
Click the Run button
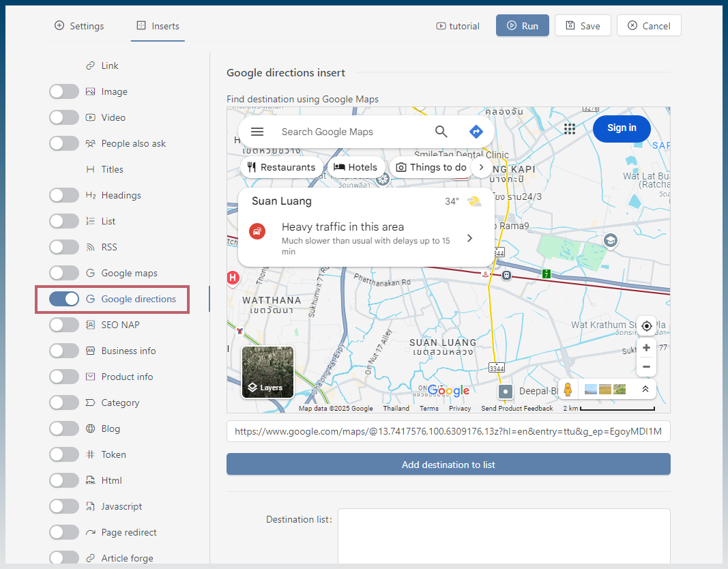[523, 25]
